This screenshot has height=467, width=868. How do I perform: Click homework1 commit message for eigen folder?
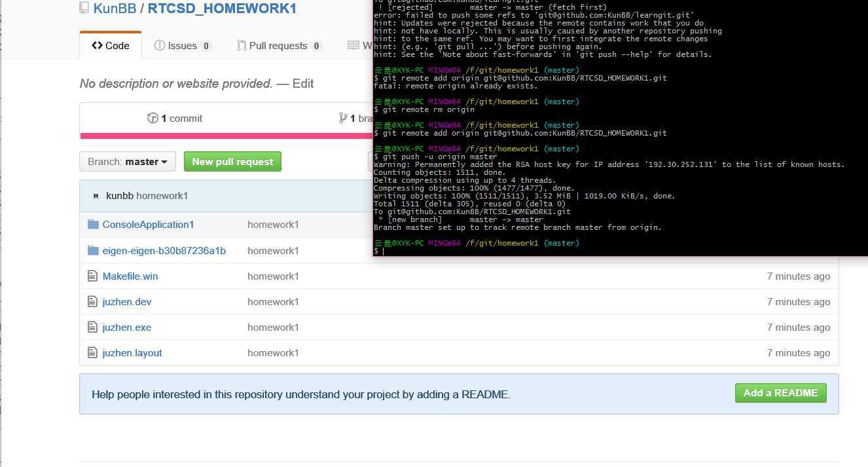[x=273, y=251]
